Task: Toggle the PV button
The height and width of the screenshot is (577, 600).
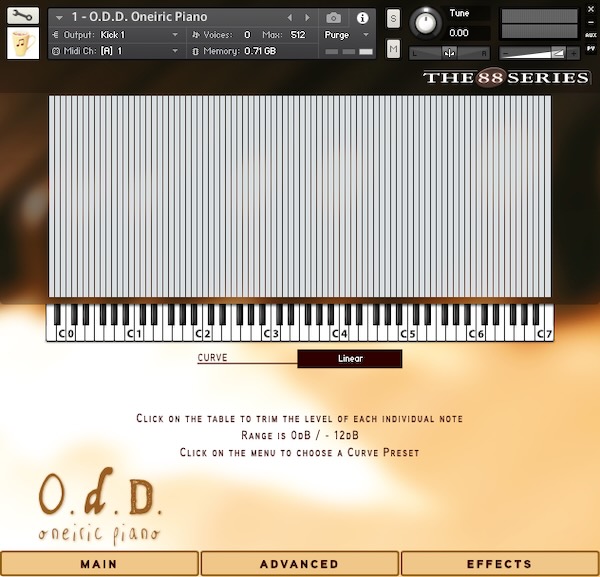Action: (x=591, y=49)
